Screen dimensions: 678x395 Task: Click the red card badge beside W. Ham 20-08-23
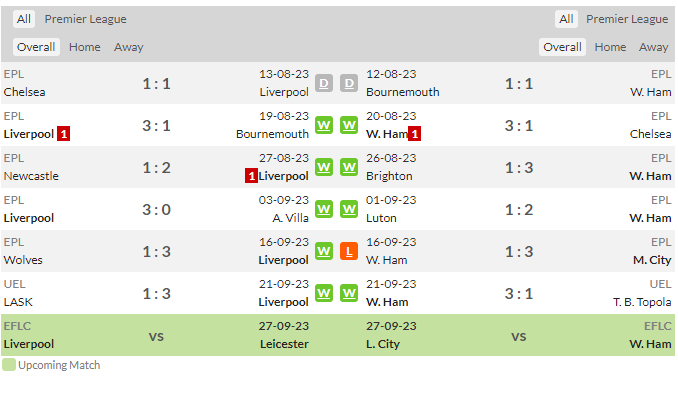(x=415, y=134)
